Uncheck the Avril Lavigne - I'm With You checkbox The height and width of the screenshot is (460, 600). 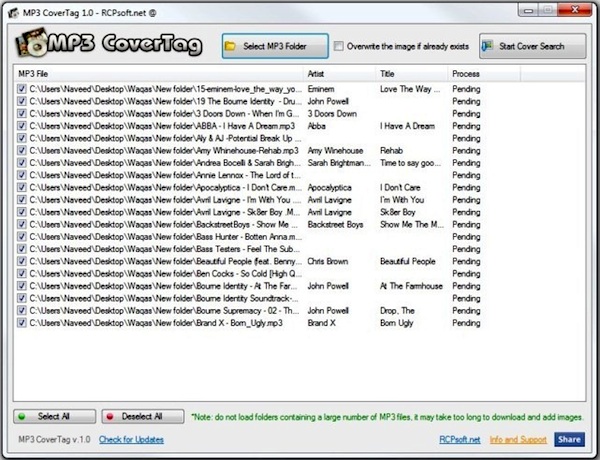[21, 200]
